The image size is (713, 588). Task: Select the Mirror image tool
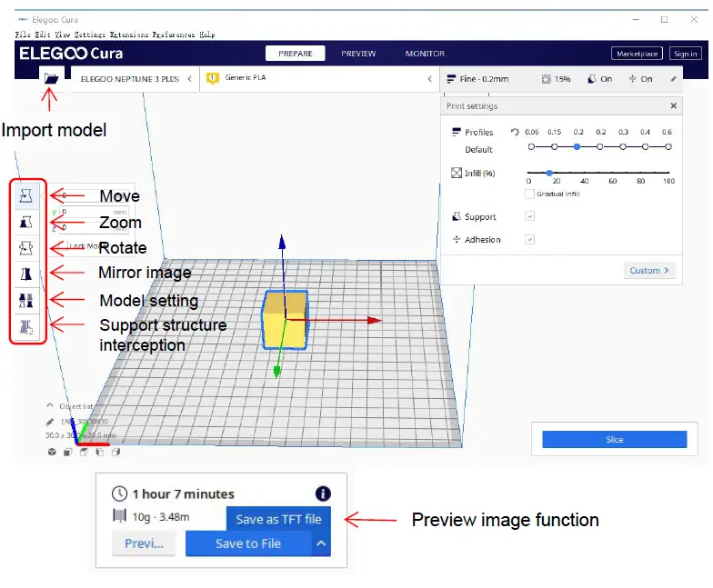click(x=25, y=274)
